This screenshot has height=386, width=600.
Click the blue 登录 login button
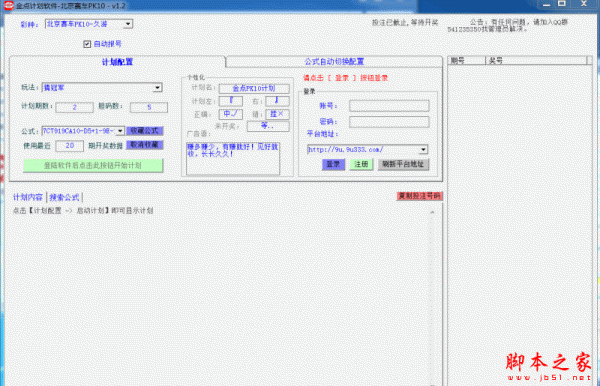point(333,164)
